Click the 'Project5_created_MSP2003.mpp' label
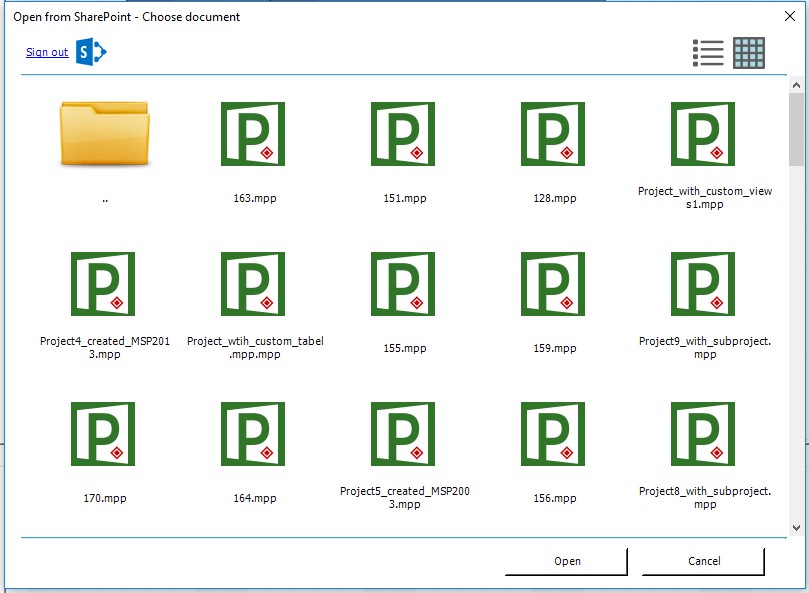Viewport: 809px width, 593px height. click(405, 498)
